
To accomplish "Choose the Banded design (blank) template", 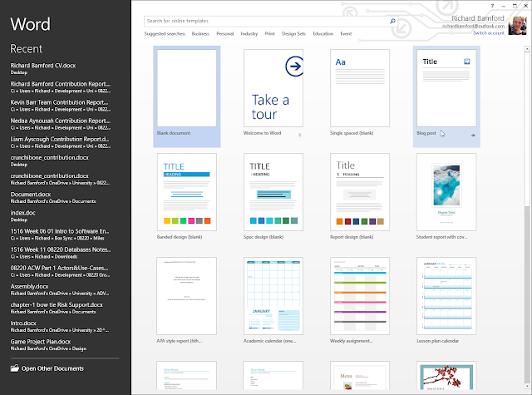I will pyautogui.click(x=186, y=192).
